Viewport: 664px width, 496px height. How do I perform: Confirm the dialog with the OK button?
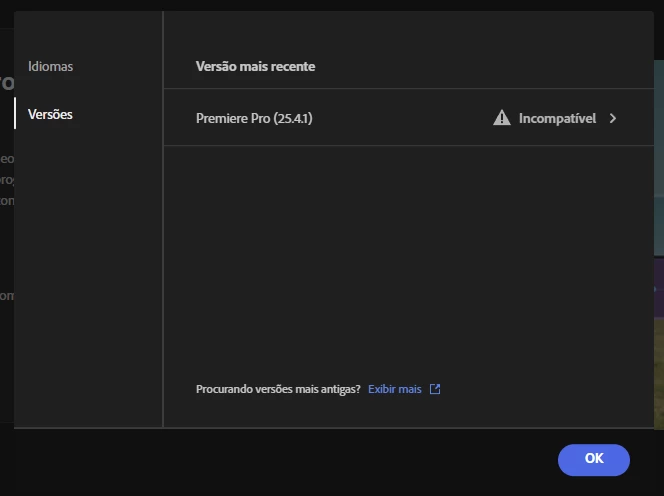pos(594,460)
